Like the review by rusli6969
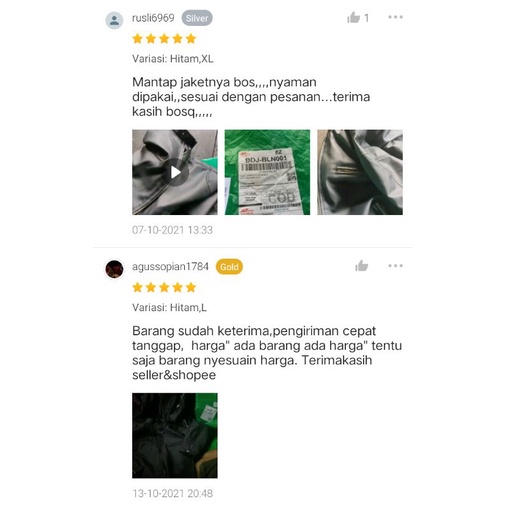 354,17
